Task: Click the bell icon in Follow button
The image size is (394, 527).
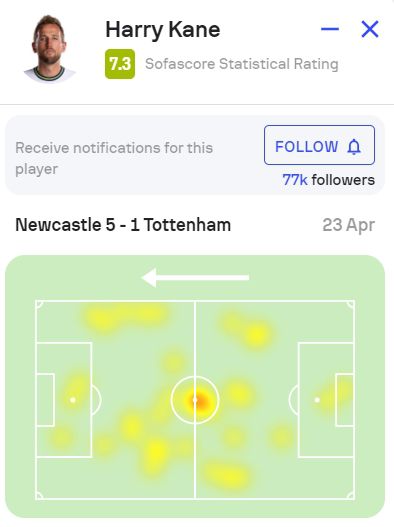Action: pos(354,147)
